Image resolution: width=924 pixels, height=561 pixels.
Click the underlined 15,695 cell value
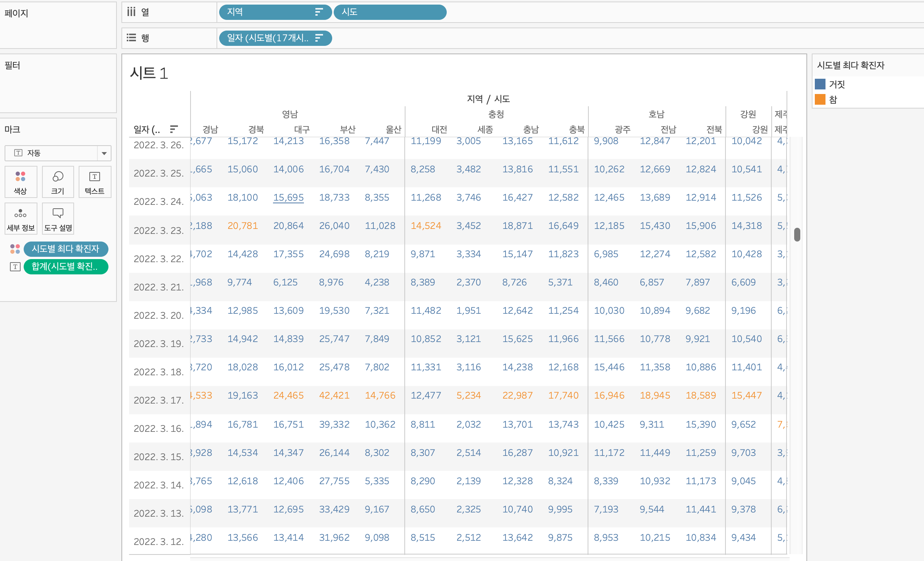288,198
